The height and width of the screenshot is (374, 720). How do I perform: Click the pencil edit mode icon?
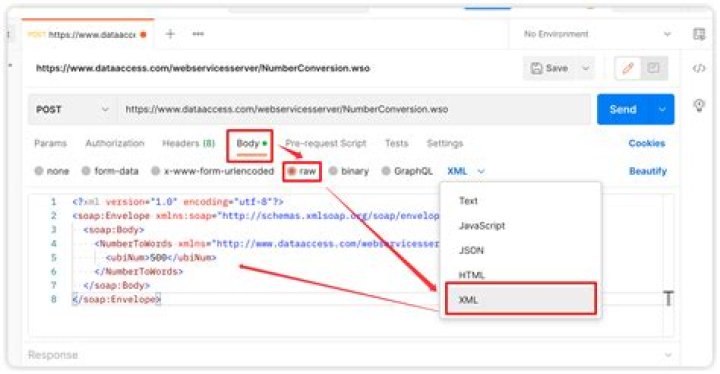point(628,68)
